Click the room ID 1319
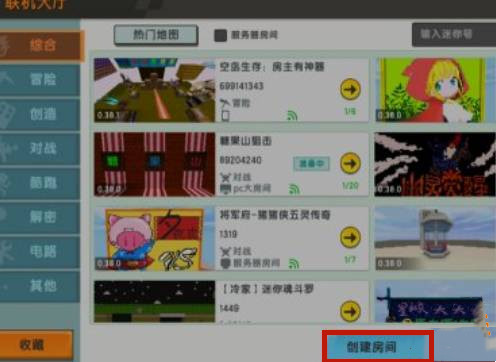 point(228,234)
